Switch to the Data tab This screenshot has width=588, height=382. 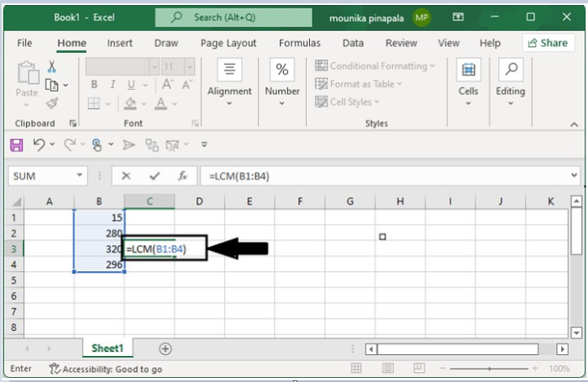coord(353,43)
